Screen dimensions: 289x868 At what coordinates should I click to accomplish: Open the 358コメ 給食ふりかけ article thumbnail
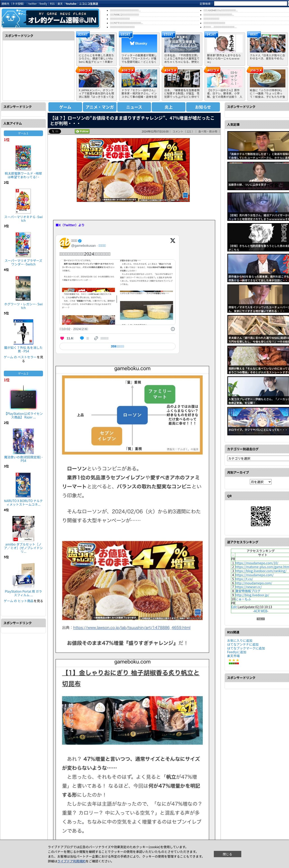tap(267, 79)
